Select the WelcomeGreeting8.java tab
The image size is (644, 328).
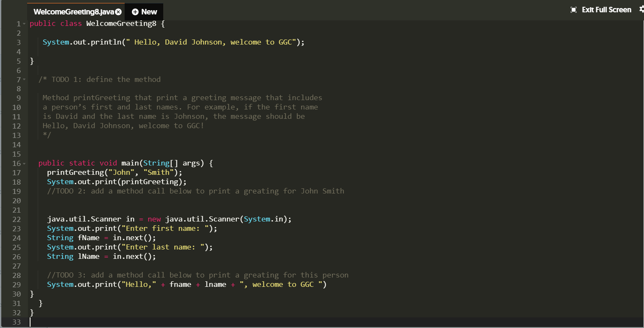[72, 11]
